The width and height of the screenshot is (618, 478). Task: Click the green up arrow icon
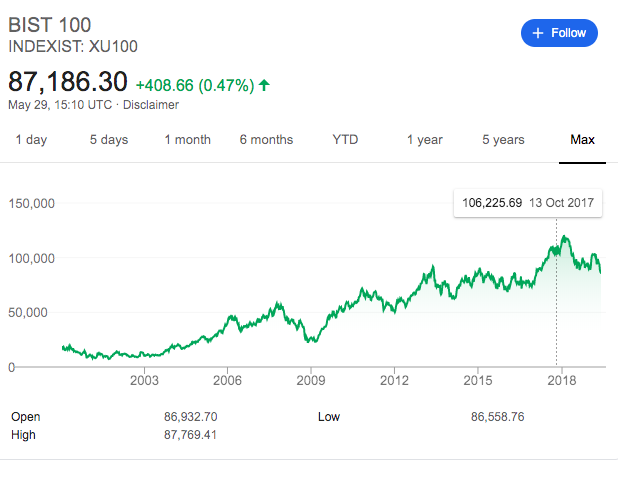(x=264, y=85)
